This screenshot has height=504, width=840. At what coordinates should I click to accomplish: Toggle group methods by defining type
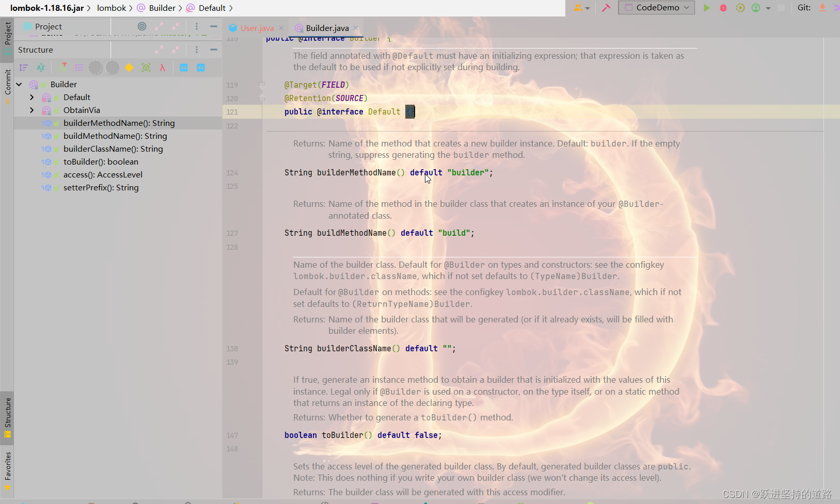click(78, 68)
